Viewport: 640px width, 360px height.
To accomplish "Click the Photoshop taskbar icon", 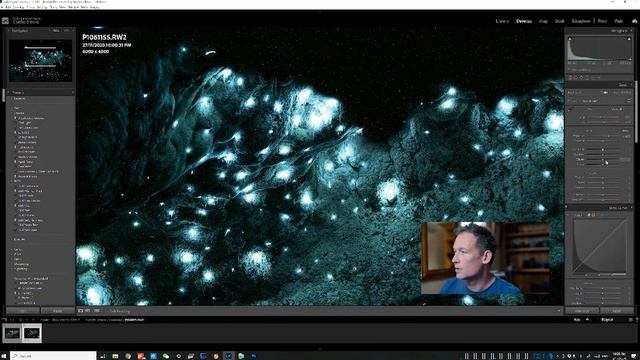I will click(254, 356).
